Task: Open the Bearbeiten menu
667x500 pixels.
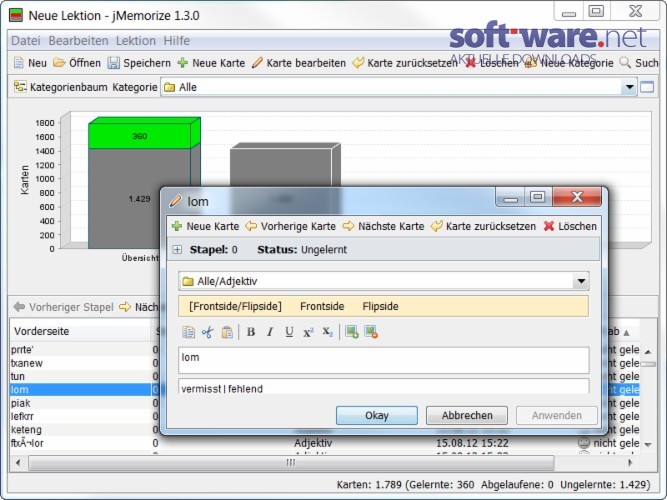Action: click(78, 41)
